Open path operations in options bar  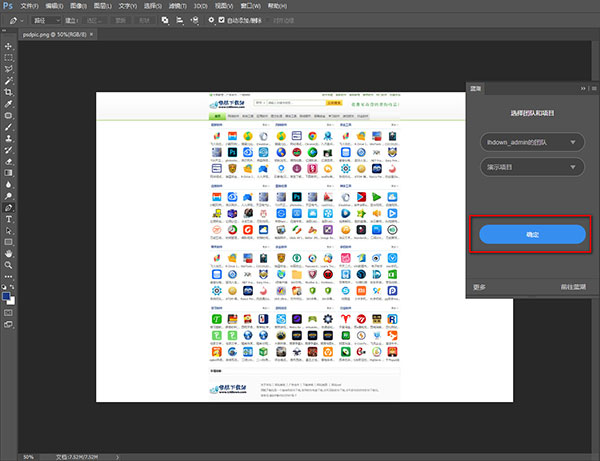[165, 20]
